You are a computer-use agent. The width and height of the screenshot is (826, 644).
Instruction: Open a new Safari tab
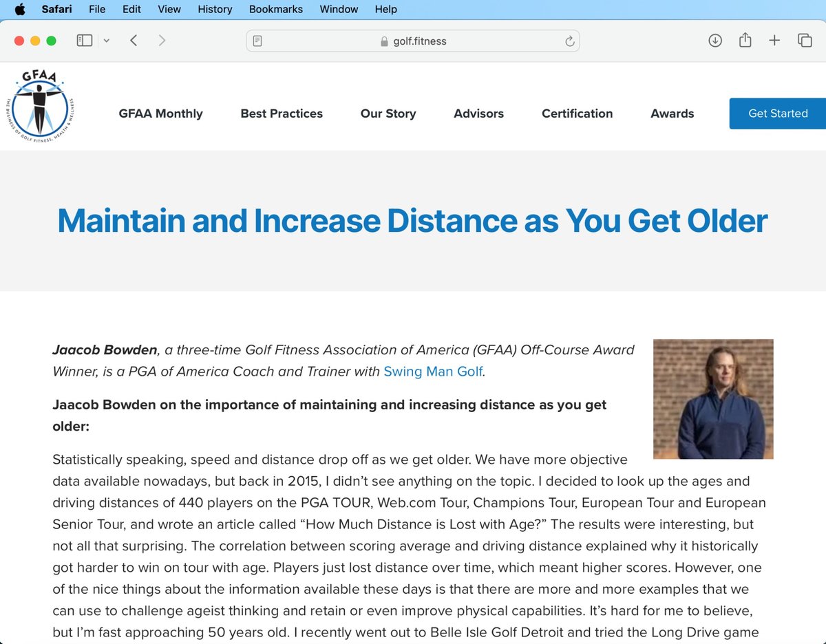tap(774, 40)
